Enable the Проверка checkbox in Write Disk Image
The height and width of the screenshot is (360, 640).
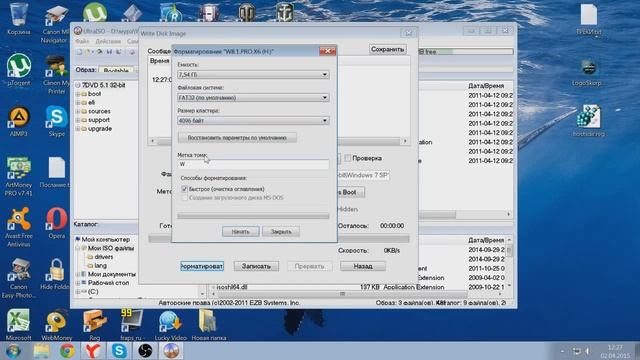[x=348, y=158]
